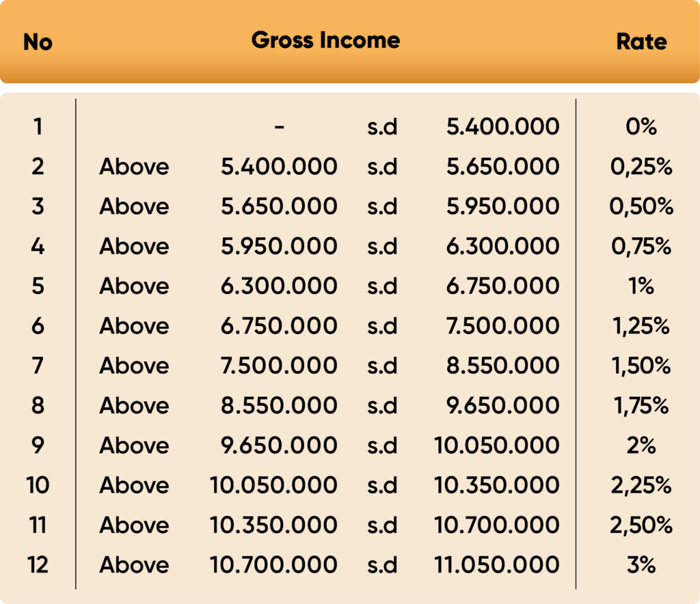
Task: Click the "Above" label in row 2
Action: click(x=134, y=167)
